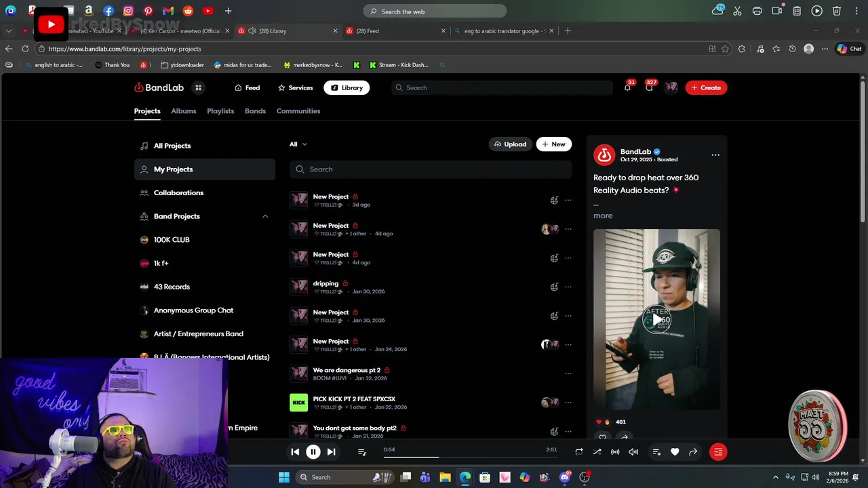Click the projects search field
This screenshot has height=488, width=868.
pos(431,169)
